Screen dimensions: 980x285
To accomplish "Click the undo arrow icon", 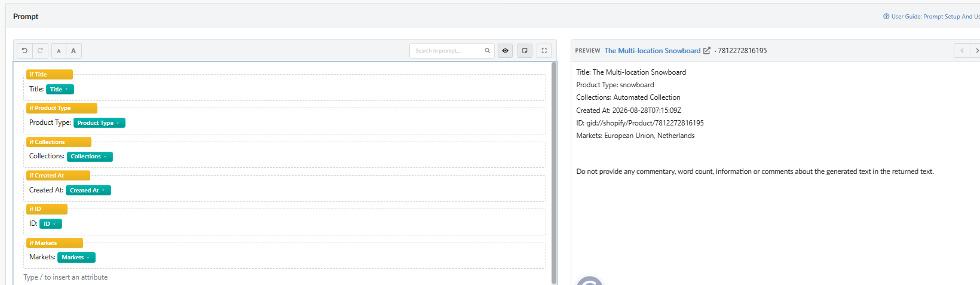I will coord(24,51).
